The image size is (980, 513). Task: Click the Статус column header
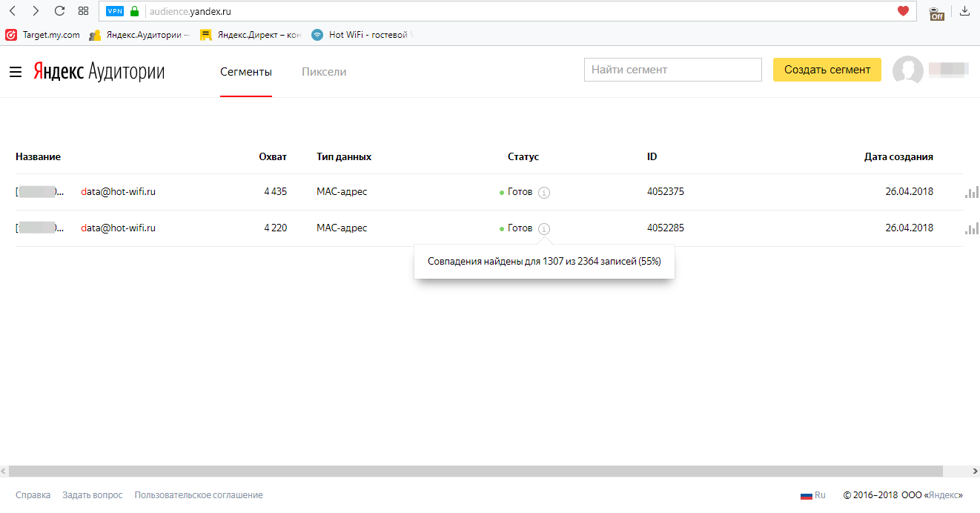tap(523, 156)
